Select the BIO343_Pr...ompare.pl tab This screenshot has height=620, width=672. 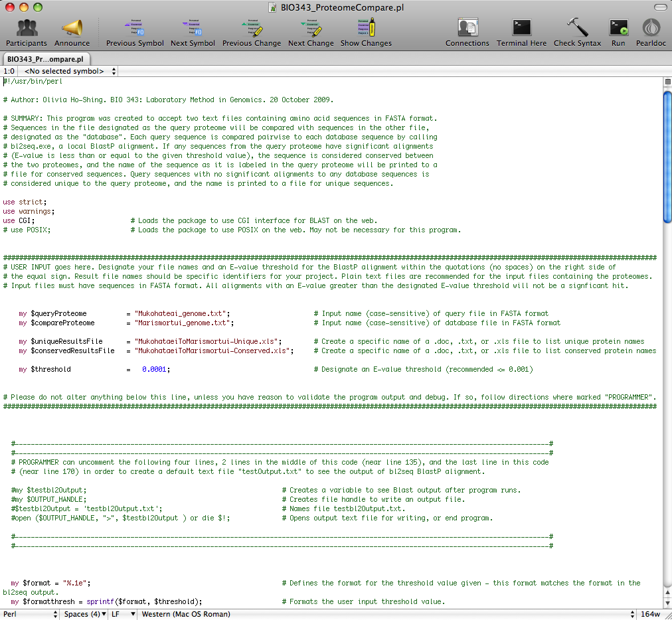coord(45,59)
